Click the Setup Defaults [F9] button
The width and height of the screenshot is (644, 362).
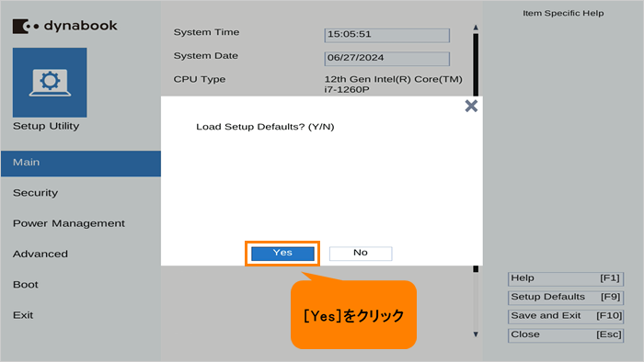(x=566, y=298)
